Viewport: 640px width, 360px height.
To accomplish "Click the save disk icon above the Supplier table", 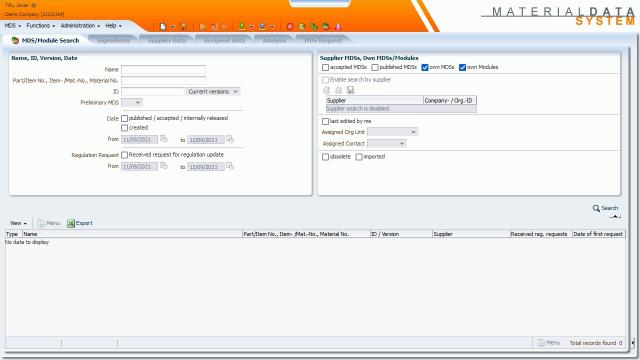I will pyautogui.click(x=350, y=90).
